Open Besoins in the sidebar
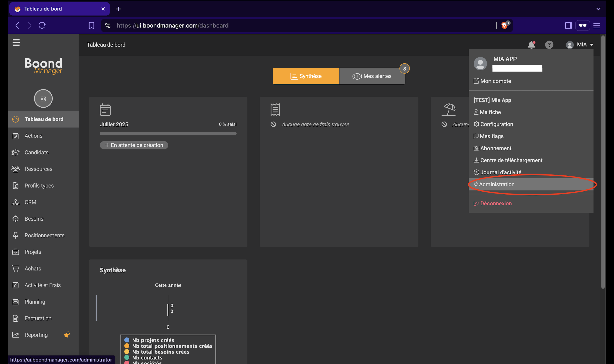Screen dimensions: 614x364 (43, 219)
